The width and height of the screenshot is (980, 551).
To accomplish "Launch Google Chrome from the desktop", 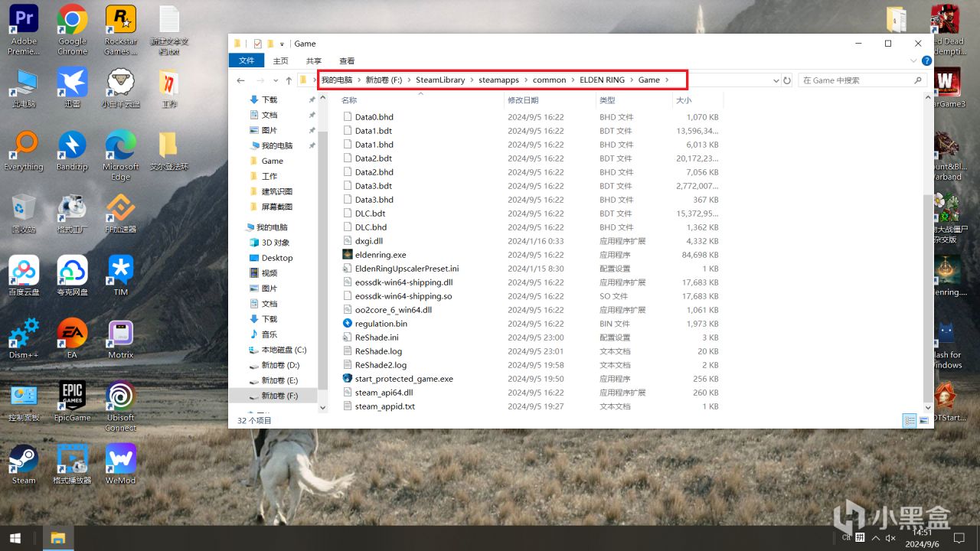I will [x=72, y=29].
